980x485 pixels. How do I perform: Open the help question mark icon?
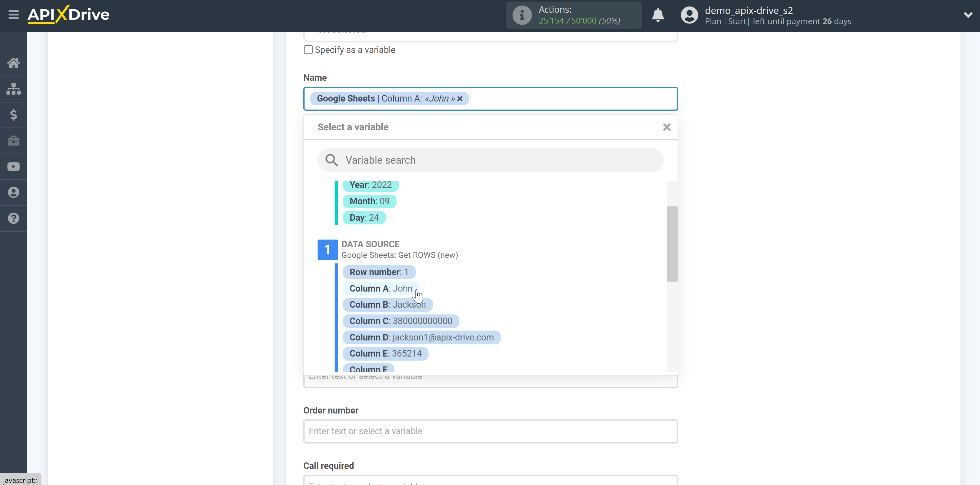point(14,218)
